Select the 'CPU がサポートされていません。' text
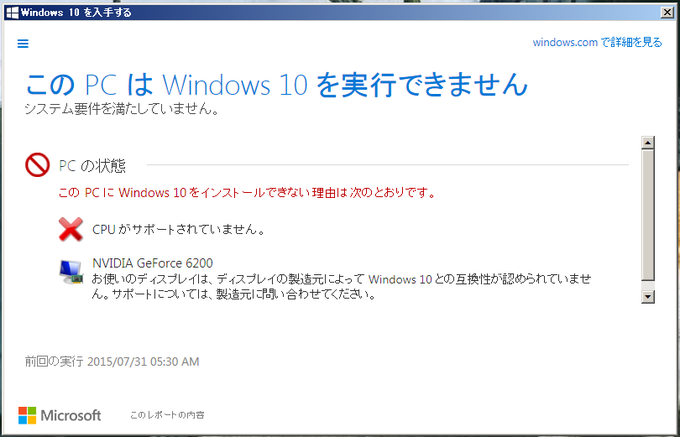The width and height of the screenshot is (680, 437). [x=179, y=229]
